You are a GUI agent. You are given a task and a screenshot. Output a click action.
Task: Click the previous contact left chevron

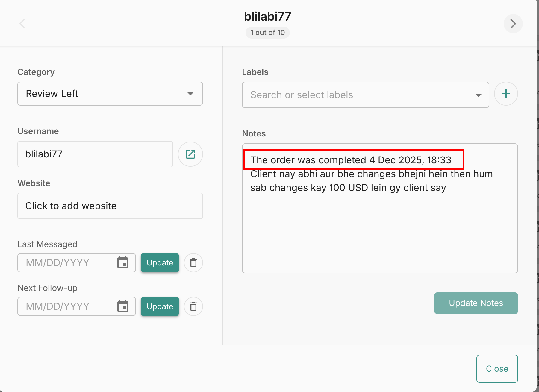(x=22, y=24)
